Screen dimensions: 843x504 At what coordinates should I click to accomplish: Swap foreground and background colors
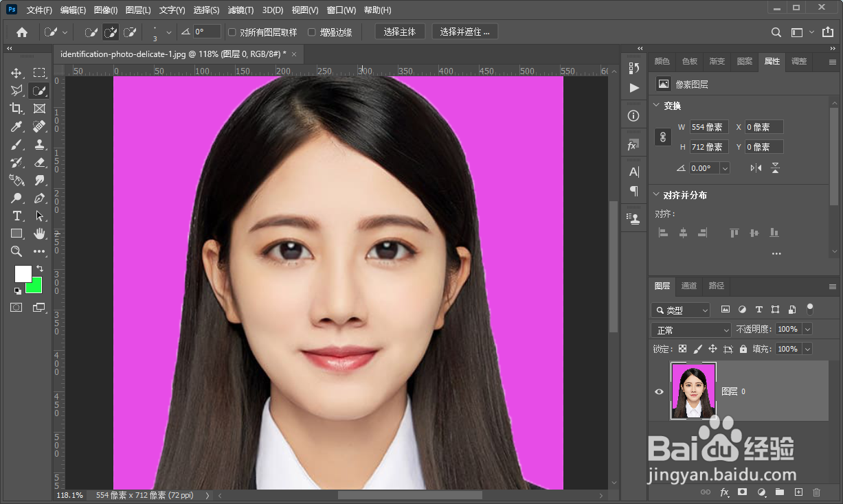click(x=40, y=268)
